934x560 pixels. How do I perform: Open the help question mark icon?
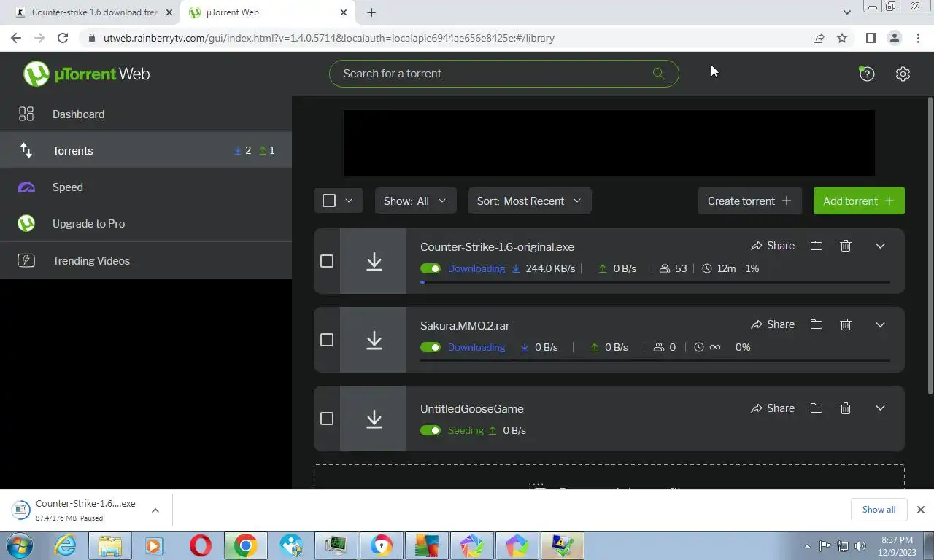867,74
